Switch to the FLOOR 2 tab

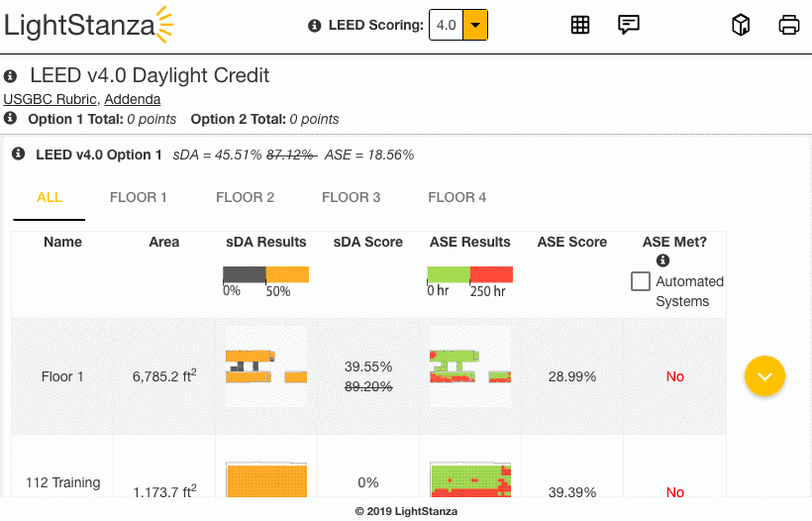[245, 197]
